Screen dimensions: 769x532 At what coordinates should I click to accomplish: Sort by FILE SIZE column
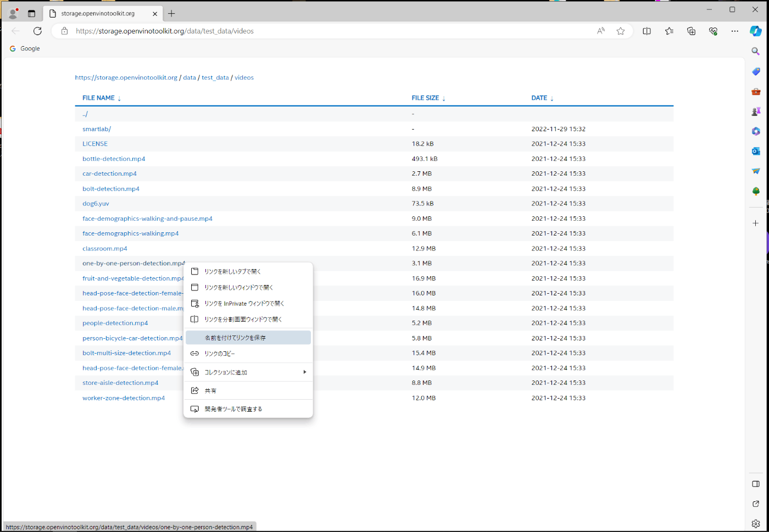[x=428, y=98]
